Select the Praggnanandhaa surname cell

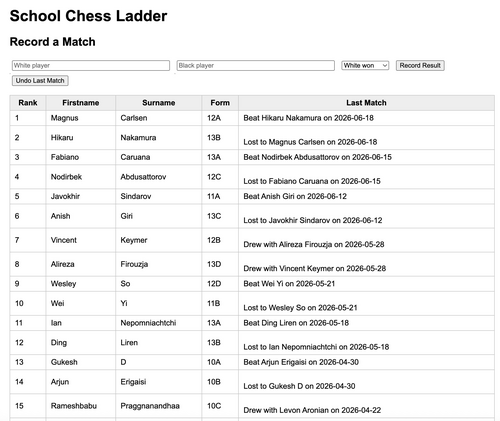coord(159,406)
